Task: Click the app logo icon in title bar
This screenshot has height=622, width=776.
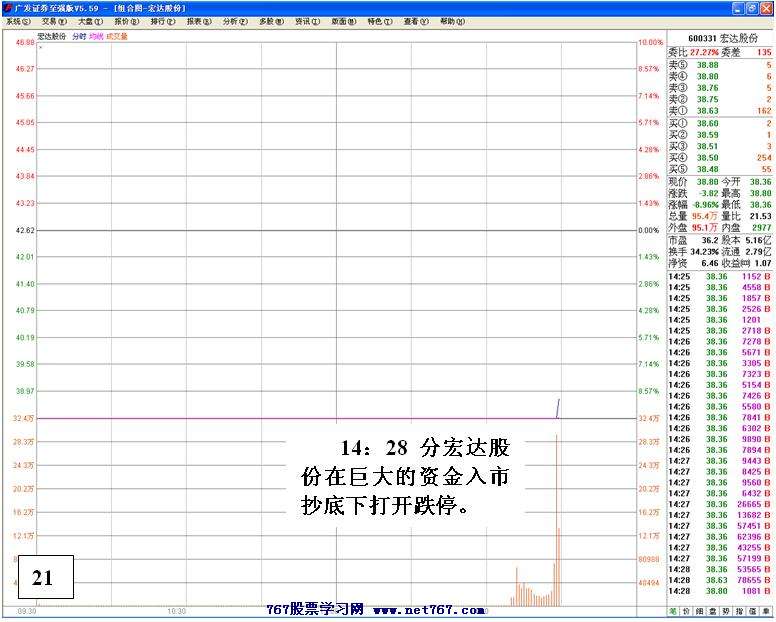Action: point(7,8)
